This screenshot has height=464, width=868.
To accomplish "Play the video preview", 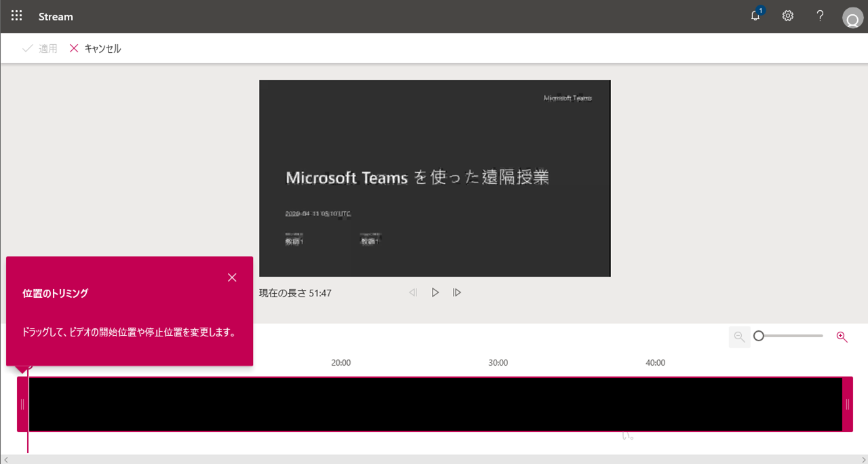I will 435,293.
